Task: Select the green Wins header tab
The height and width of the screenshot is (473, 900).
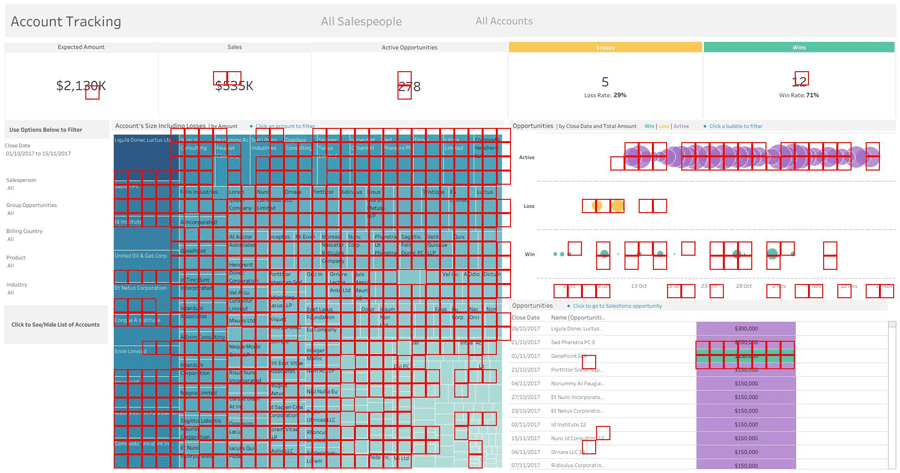Action: tap(799, 47)
